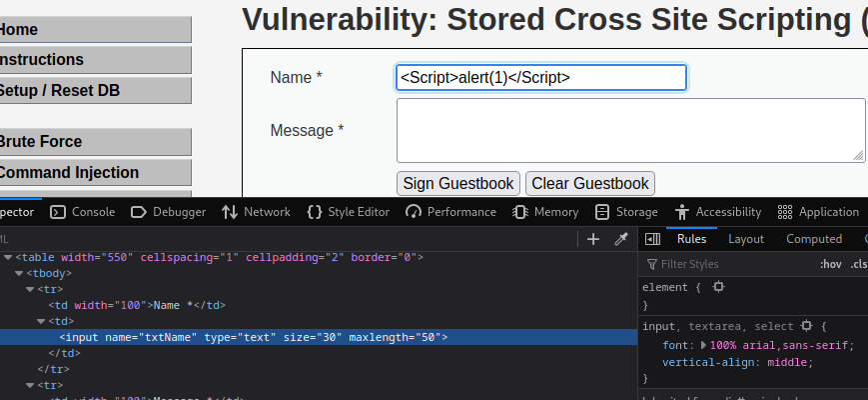Toggle the :hov pseudo-class panel
The image size is (868, 400).
tap(830, 264)
